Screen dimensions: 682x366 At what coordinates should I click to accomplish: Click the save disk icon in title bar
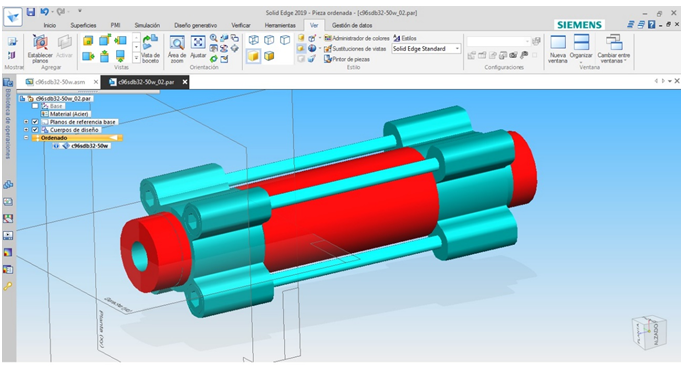[30, 12]
